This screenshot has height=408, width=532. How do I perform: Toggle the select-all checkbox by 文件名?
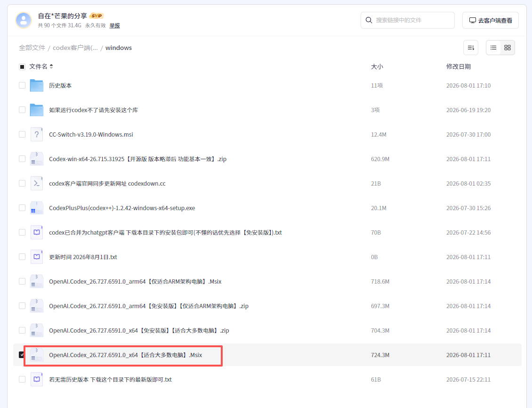click(22, 66)
